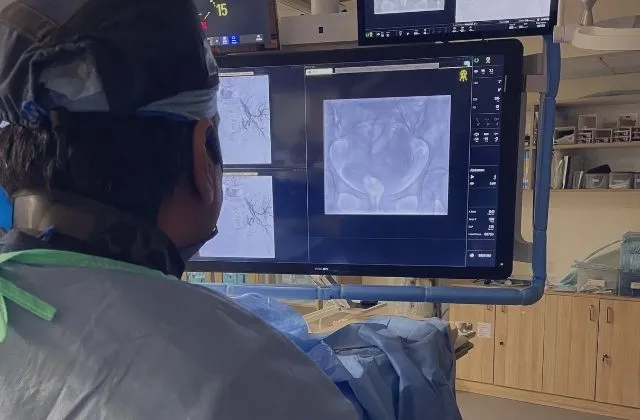Expand the Abdomen section in right panel
Viewport: 640px width, 420px height.
(x=484, y=172)
